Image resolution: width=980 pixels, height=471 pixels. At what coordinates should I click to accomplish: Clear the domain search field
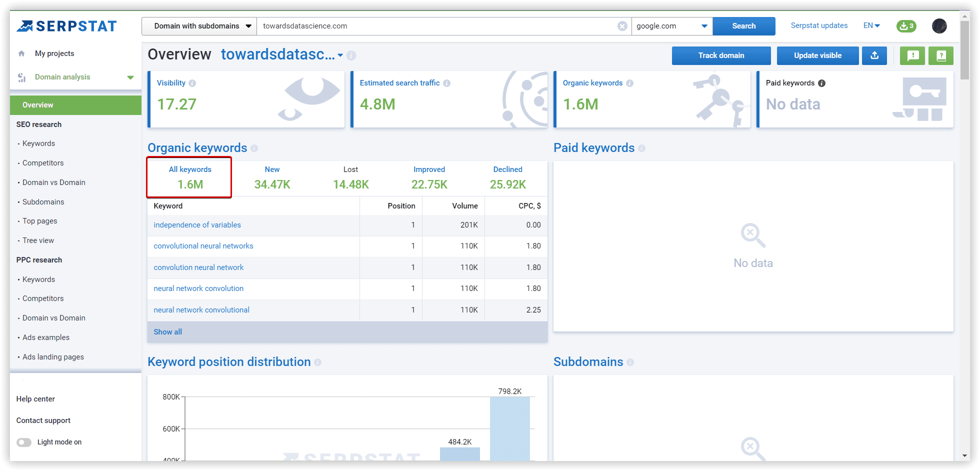(x=622, y=26)
